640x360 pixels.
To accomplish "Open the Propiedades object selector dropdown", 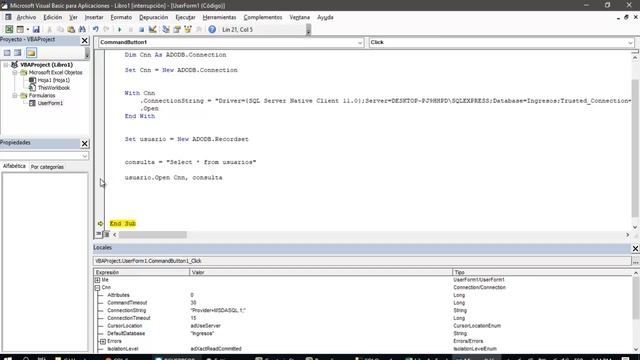I will pyautogui.click(x=84, y=156).
